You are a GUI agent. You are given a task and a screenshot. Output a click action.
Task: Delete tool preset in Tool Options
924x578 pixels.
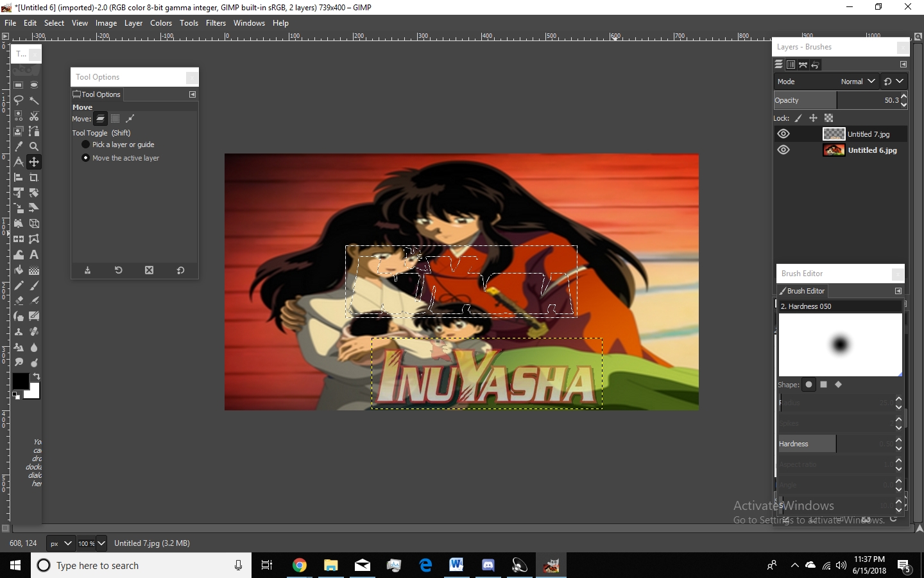[150, 270]
